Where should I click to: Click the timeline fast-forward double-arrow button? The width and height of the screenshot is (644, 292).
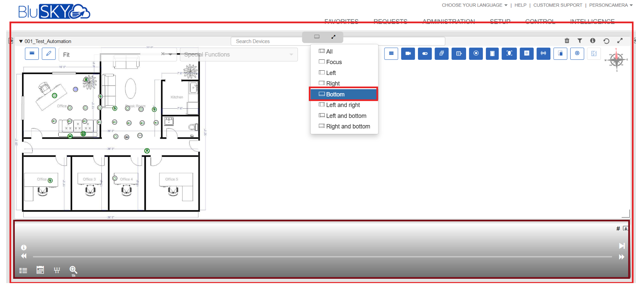[621, 257]
